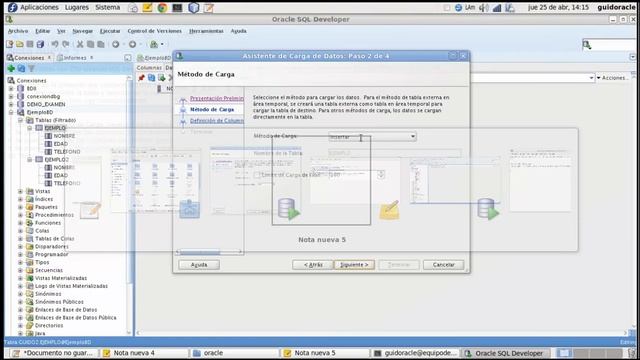Open the Definición de Columnas step link
640x360 pixels.
[x=216, y=121]
